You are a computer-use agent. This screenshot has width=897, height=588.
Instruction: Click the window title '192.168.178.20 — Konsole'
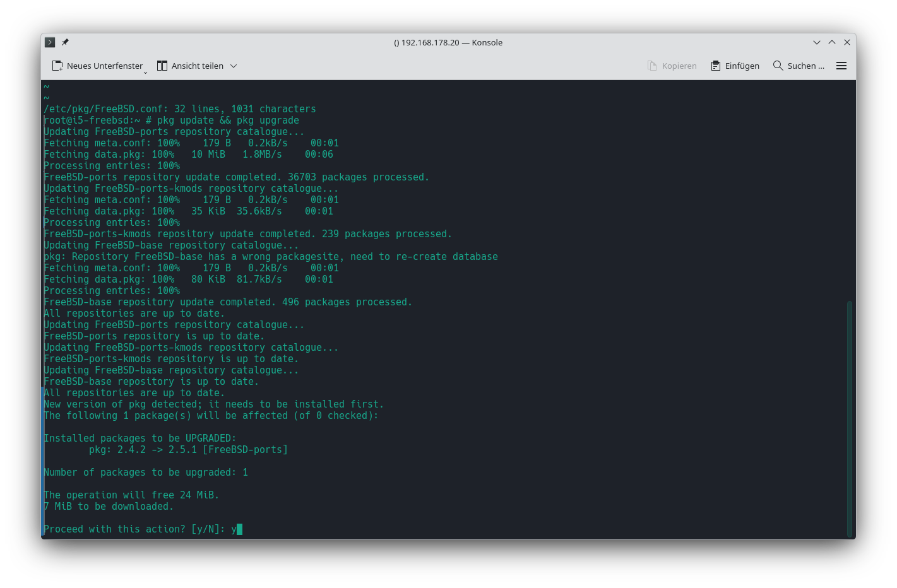(448, 42)
